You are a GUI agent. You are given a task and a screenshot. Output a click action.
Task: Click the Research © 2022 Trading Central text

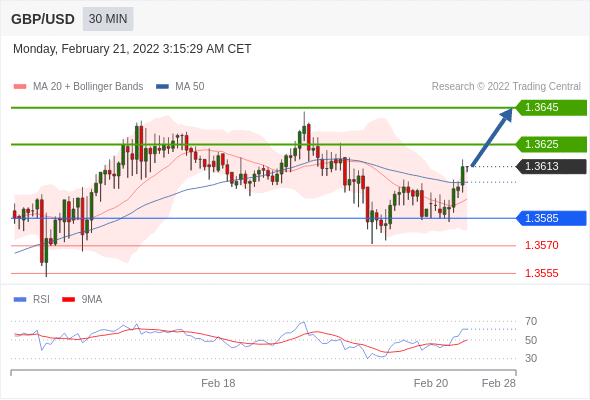[506, 87]
